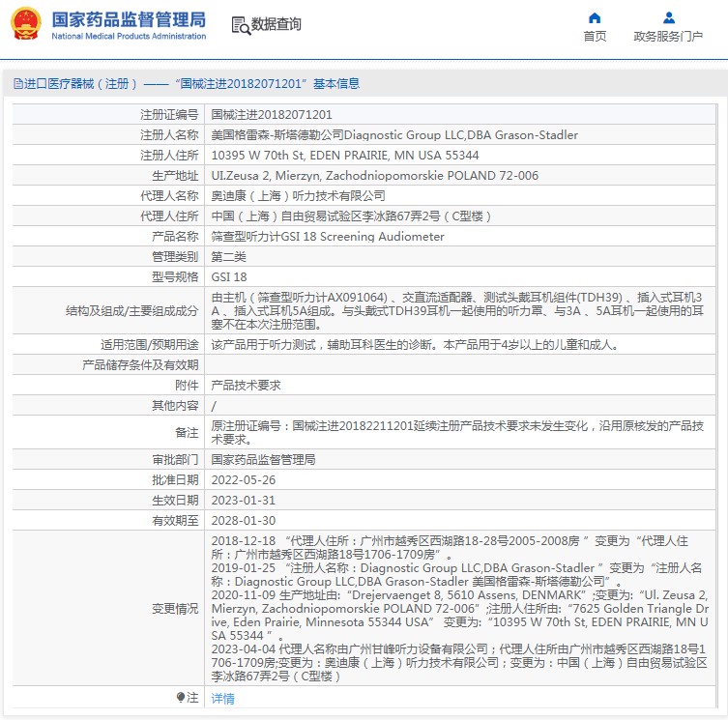
Task: Click the expiry date 2028-01-30 value
Action: point(243,520)
